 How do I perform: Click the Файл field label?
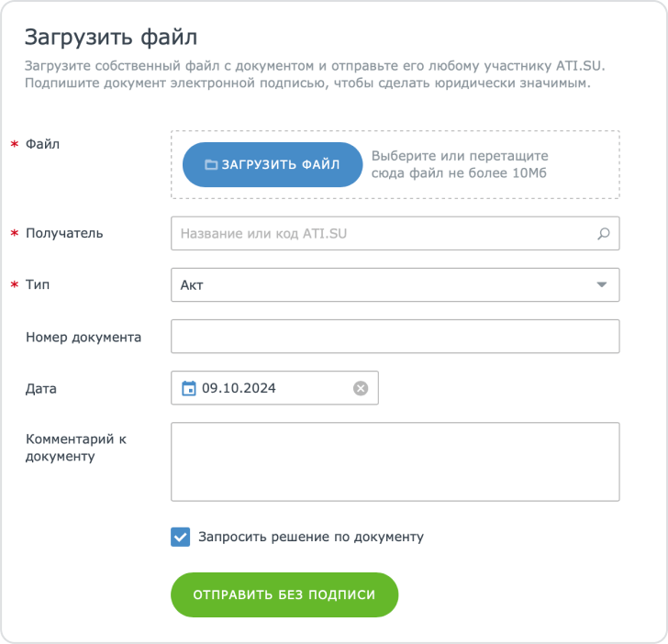[43, 144]
